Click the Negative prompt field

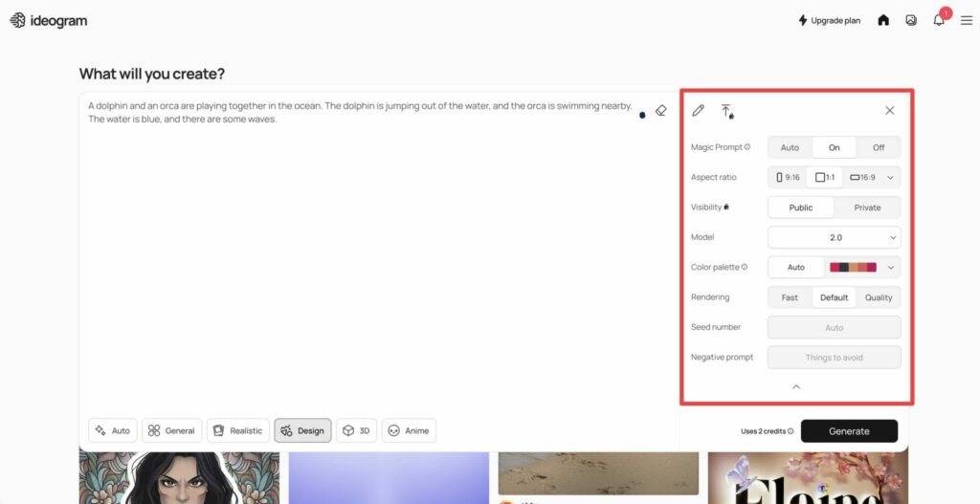pyautogui.click(x=835, y=358)
